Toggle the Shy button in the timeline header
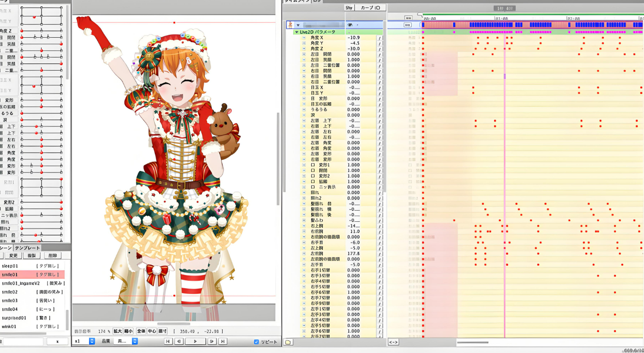Viewport: 644px width, 353px height. [x=350, y=8]
